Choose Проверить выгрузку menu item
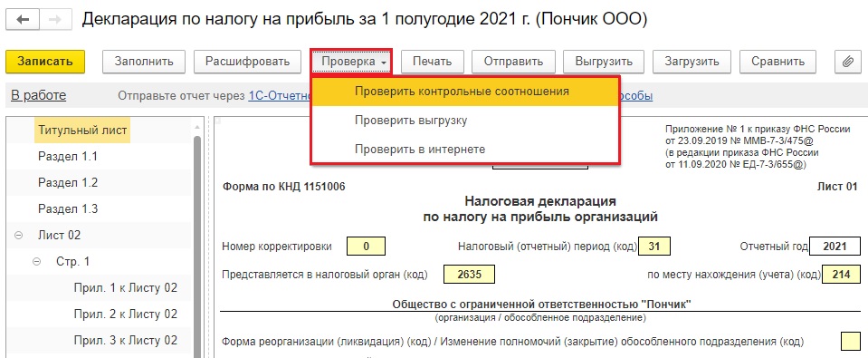This screenshot has height=358, width=868. (x=465, y=121)
